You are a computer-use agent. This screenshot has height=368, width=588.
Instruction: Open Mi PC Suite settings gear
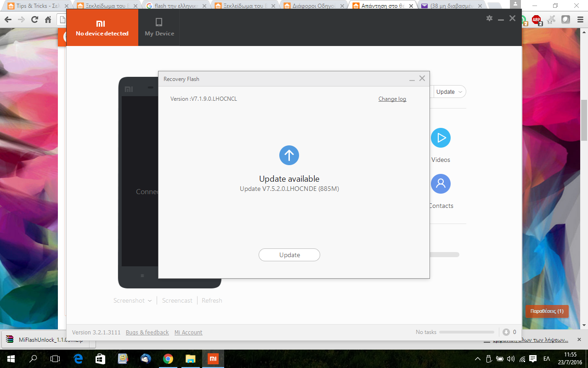tap(489, 18)
